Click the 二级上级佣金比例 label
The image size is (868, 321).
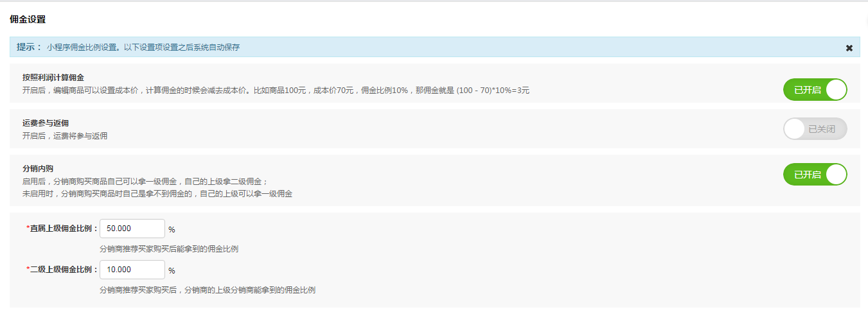[62, 270]
